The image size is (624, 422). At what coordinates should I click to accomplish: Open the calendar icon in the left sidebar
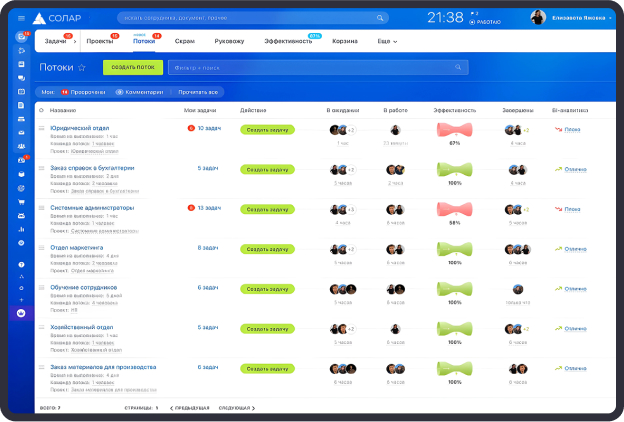(x=21, y=92)
